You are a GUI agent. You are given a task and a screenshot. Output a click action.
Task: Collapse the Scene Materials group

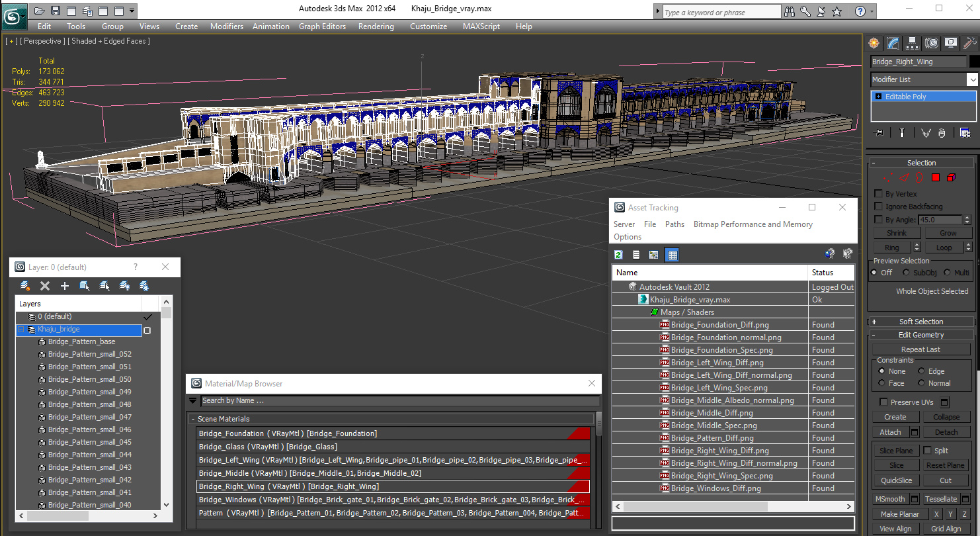(x=193, y=419)
